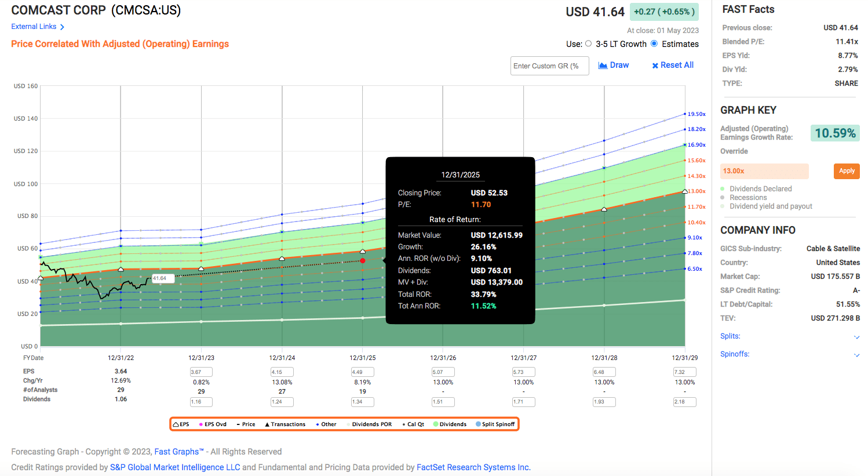Image resolution: width=868 pixels, height=476 pixels.
Task: Click EPS triangle marker at 12/31/28
Action: coord(604,209)
